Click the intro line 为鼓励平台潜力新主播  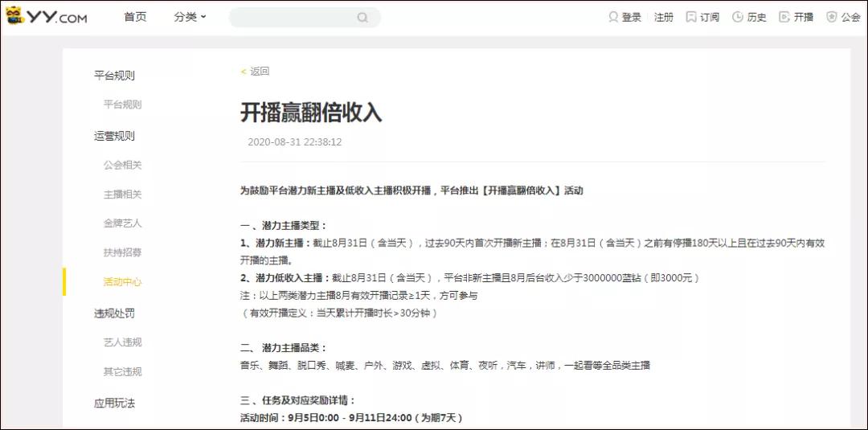(x=411, y=191)
